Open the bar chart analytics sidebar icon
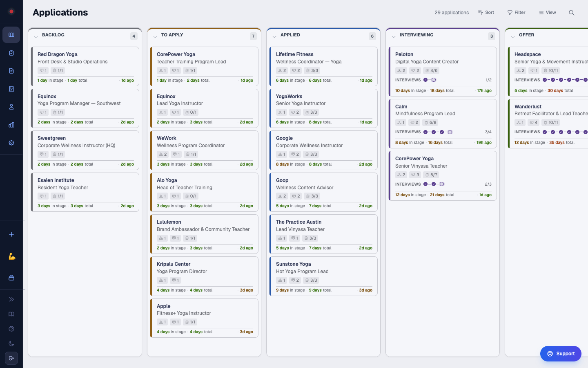This screenshot has width=588, height=368. 11,125
